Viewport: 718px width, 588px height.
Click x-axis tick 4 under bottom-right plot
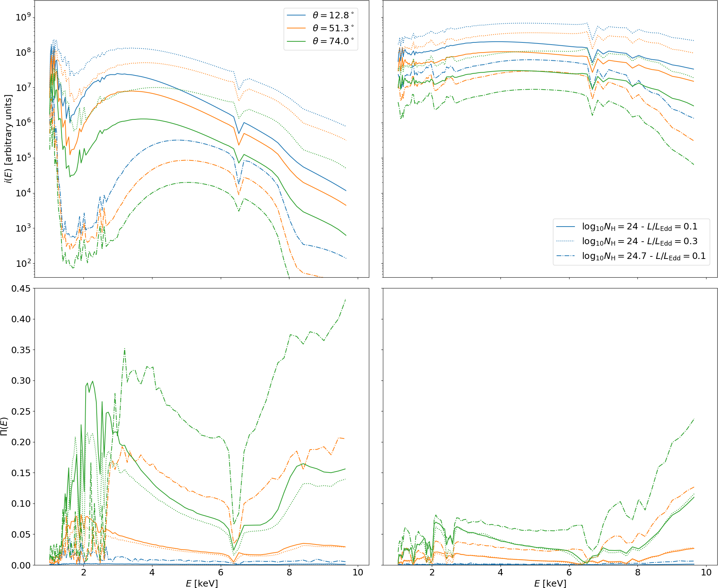click(500, 572)
